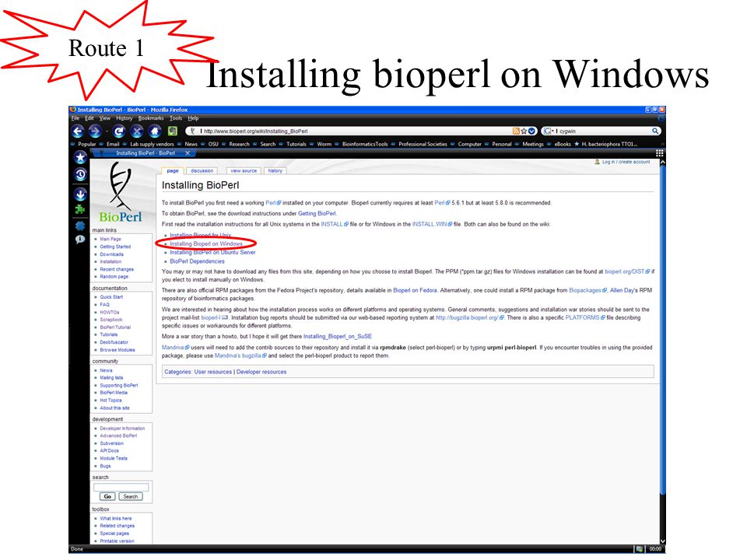Viewport: 747px width, 560px height.
Task: Open the address bar history dropdown arrow
Action: (x=531, y=131)
